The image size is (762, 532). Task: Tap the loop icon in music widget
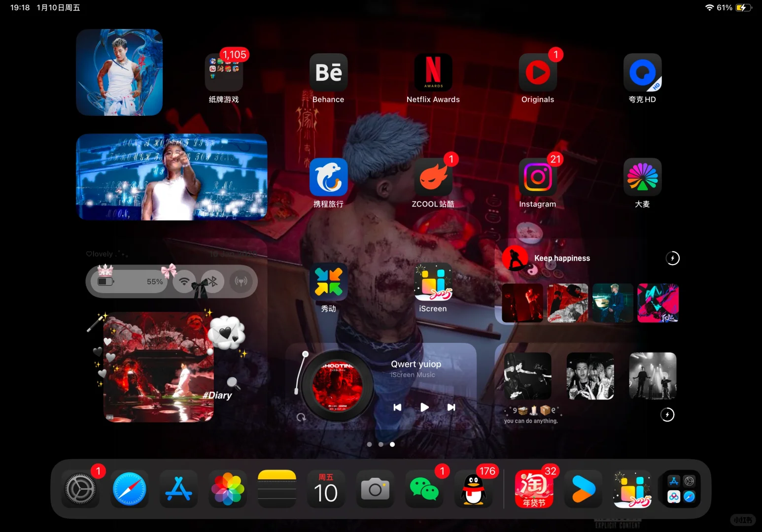[x=301, y=418]
